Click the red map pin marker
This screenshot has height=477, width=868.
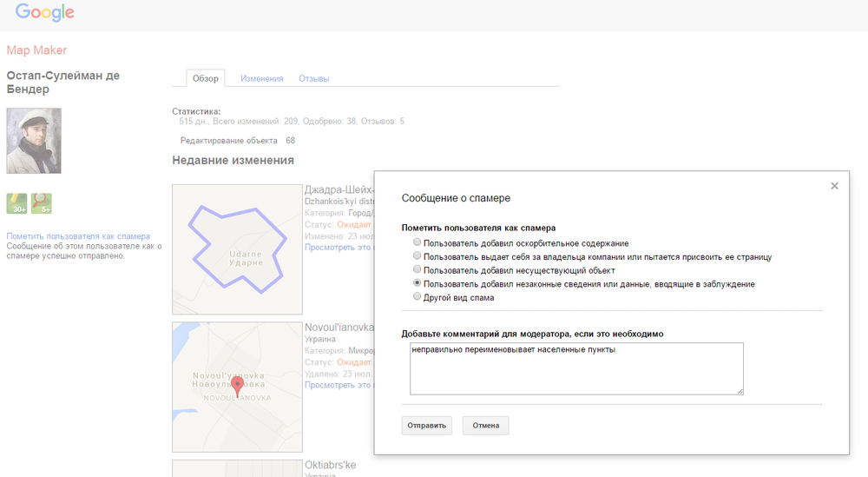coord(238,386)
